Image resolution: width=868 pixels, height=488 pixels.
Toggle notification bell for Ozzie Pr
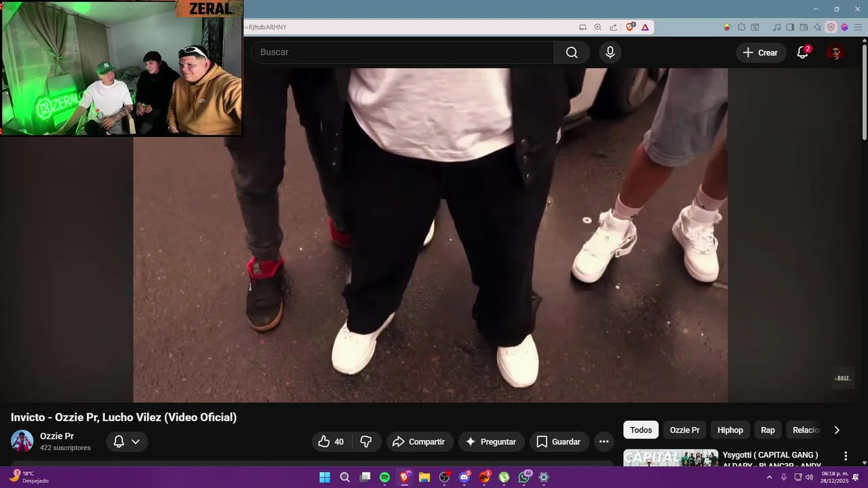tap(127, 442)
